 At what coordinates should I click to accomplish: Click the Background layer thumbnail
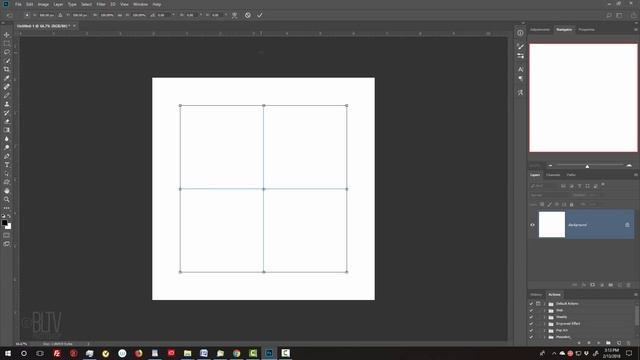pos(552,224)
